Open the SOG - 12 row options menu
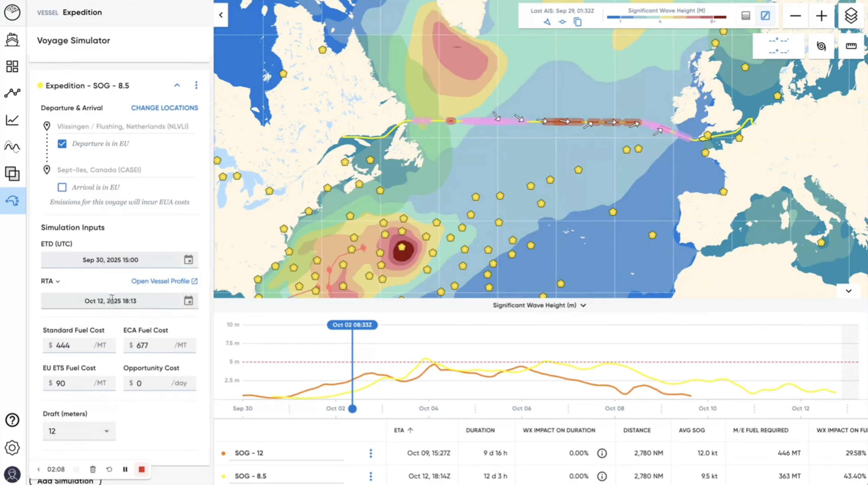The width and height of the screenshot is (868, 485). click(371, 453)
